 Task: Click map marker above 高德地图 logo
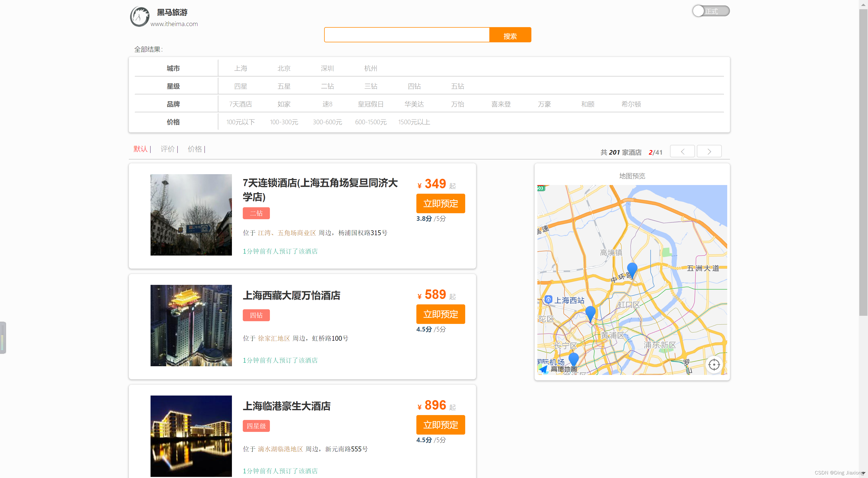tap(573, 360)
